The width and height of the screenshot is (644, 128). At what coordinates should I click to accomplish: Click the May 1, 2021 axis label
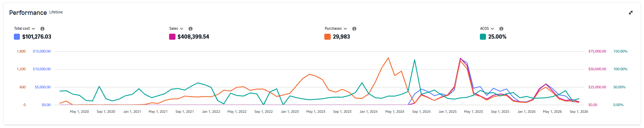158,112
